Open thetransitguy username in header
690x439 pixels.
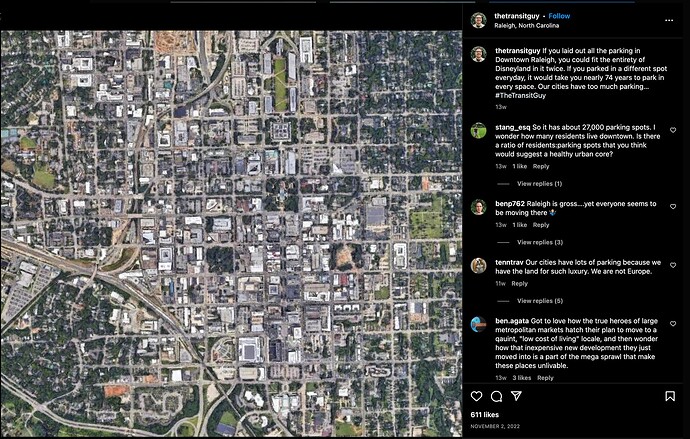(517, 16)
